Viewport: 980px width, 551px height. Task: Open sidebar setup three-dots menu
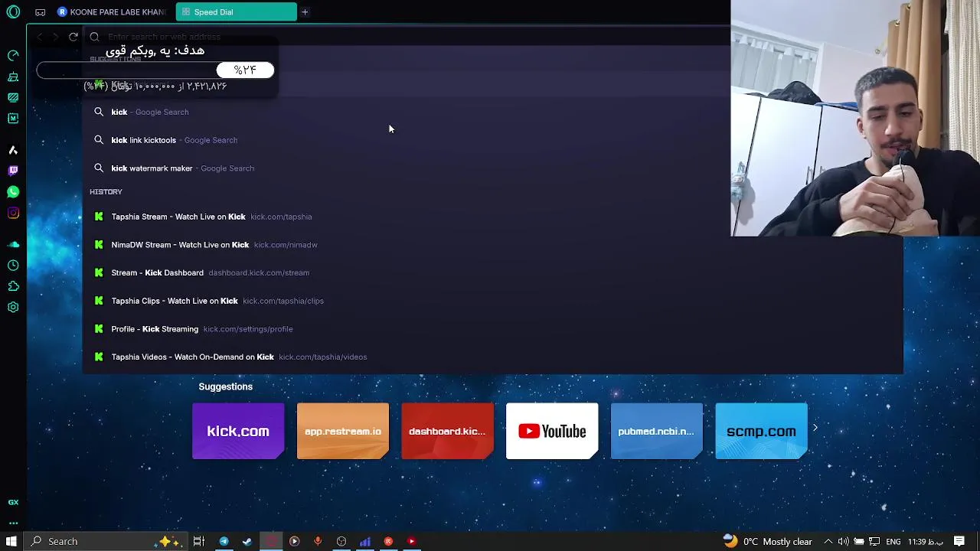pos(13,523)
